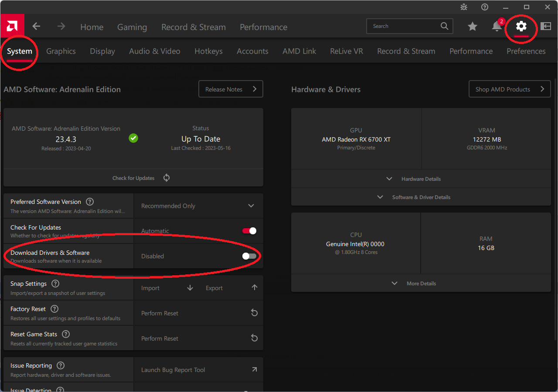
Task: Open the notifications bell
Action: point(497,27)
